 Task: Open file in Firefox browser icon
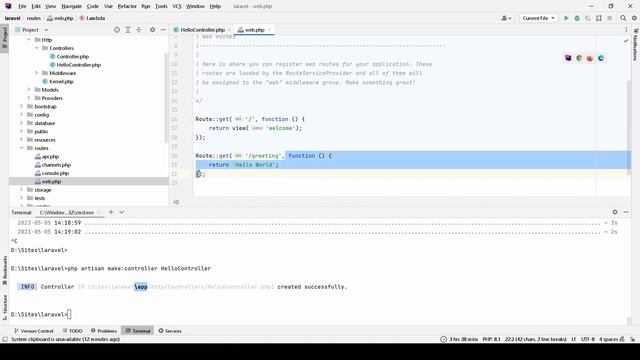point(590,58)
